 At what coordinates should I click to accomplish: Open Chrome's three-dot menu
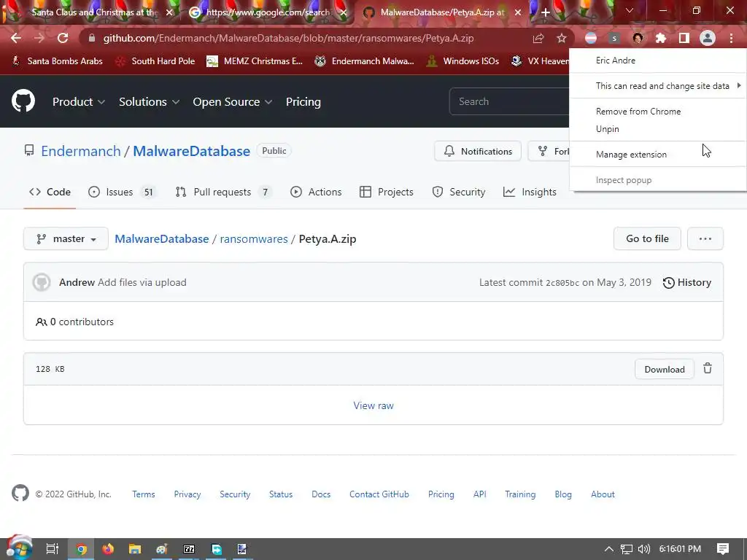click(x=731, y=38)
